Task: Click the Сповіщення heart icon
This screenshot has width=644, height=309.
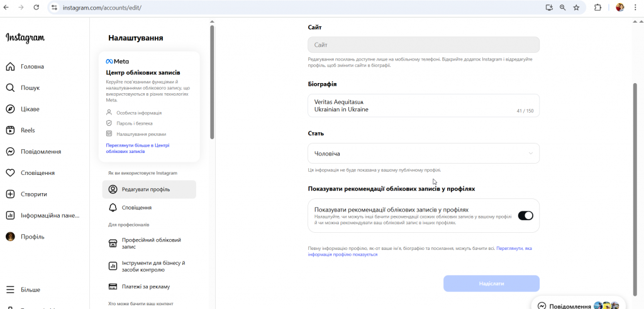Action: (10, 173)
